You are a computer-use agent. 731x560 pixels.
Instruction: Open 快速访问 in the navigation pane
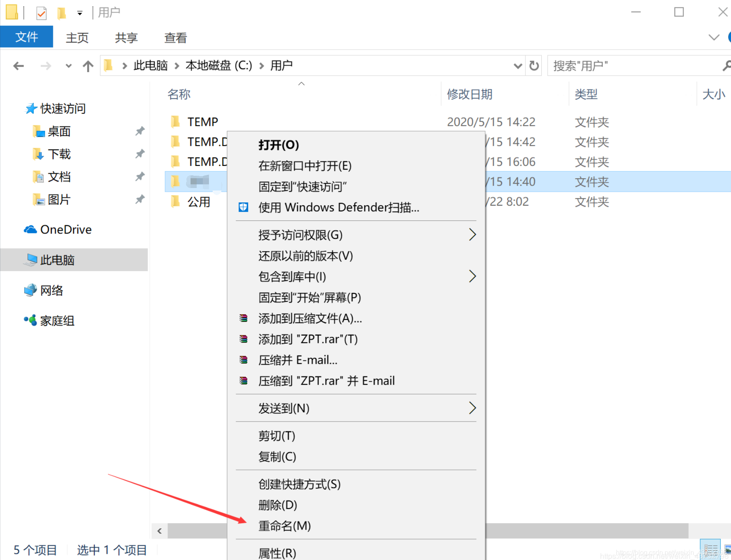point(55,109)
